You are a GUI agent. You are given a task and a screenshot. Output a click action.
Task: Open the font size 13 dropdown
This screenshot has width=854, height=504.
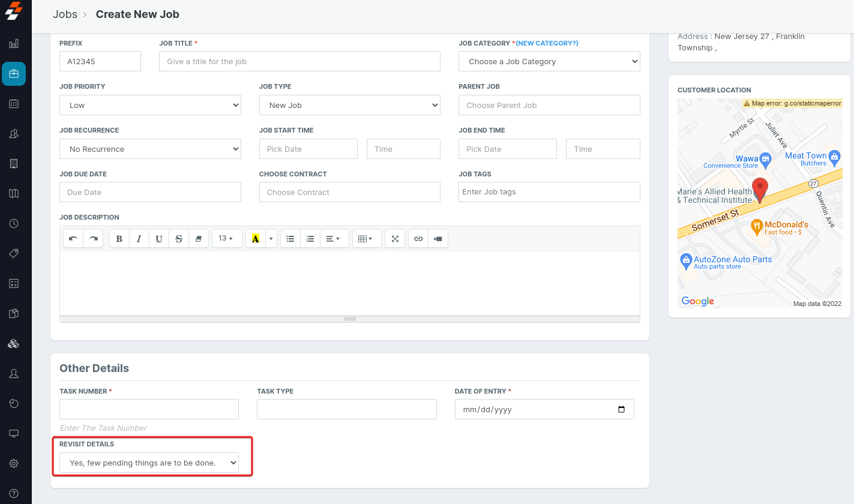click(226, 239)
